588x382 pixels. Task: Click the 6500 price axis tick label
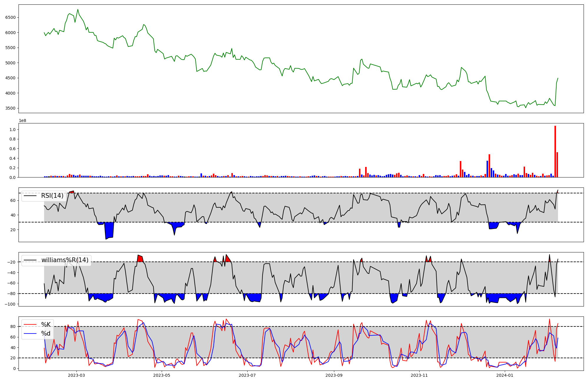pyautogui.click(x=10, y=17)
